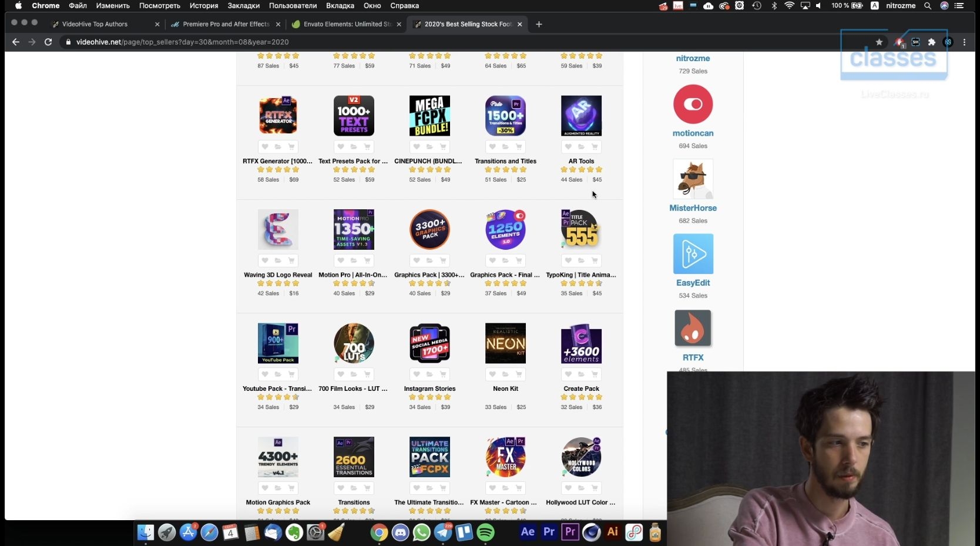Go back to the previous page
Image resolution: width=980 pixels, height=546 pixels.
[16, 42]
